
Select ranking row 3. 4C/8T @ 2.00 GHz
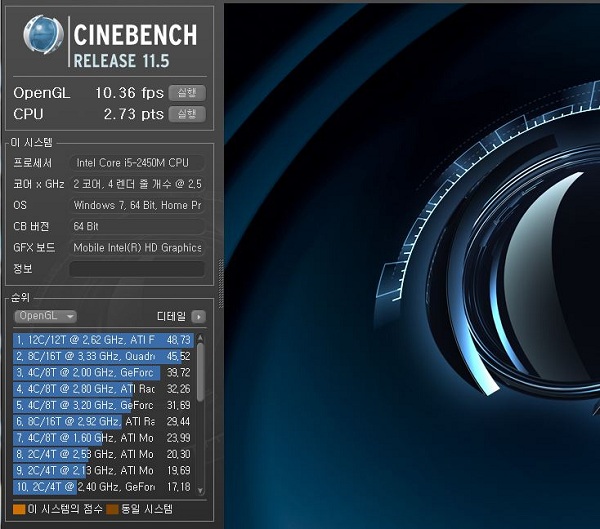pos(103,372)
